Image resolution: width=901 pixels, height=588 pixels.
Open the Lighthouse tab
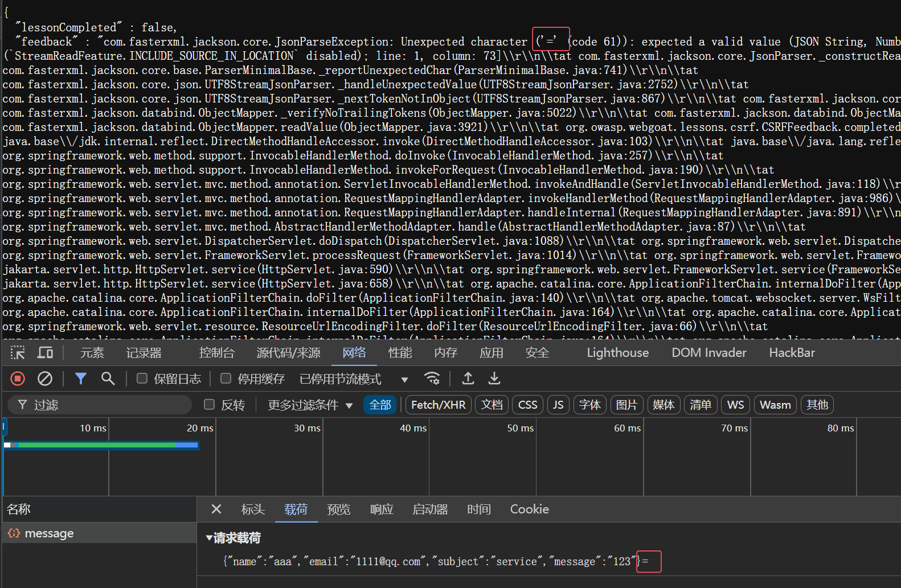point(618,353)
